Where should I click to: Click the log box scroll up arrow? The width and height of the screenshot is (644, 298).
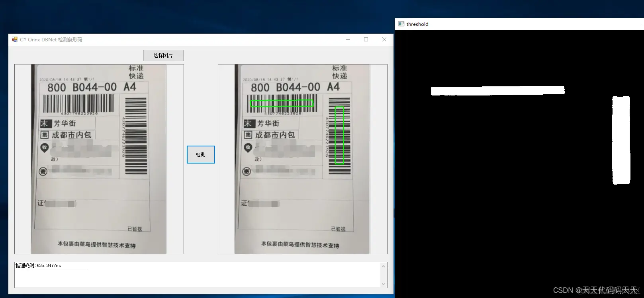coord(384,266)
